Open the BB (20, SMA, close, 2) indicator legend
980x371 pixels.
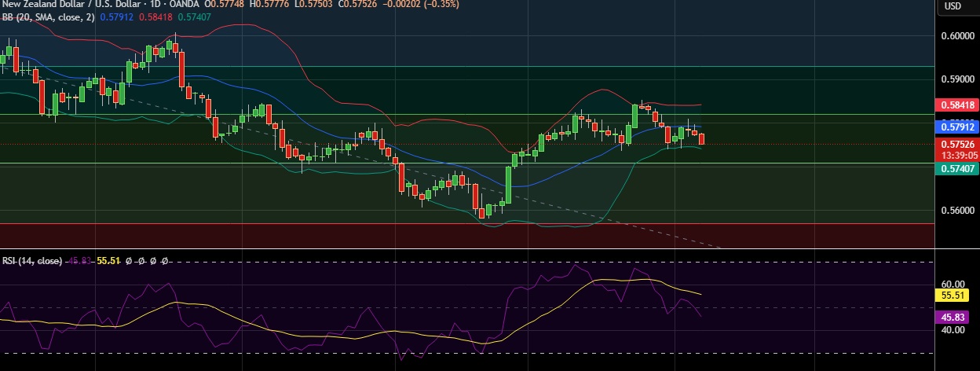49,16
